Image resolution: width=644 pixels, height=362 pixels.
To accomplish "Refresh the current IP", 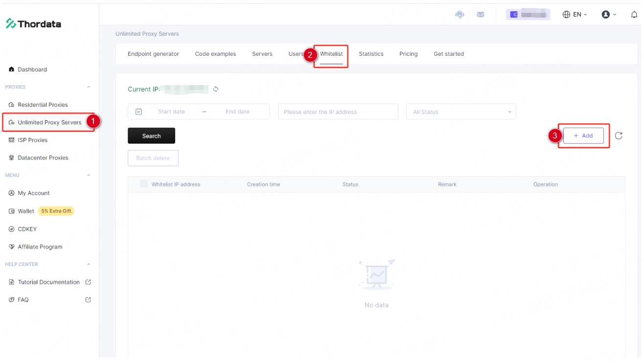I will (216, 89).
